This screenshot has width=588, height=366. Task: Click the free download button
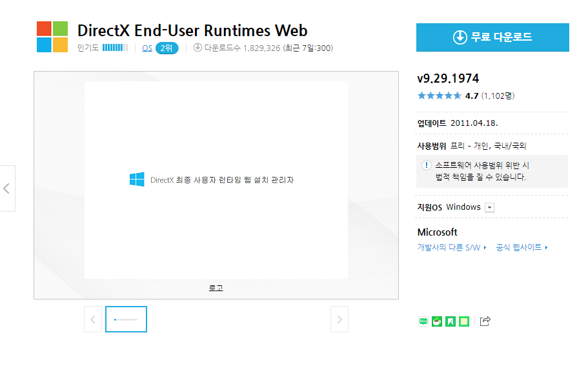pos(492,37)
